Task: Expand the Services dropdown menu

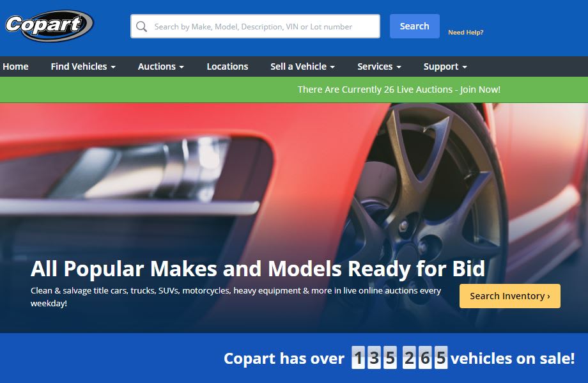Action: point(379,66)
